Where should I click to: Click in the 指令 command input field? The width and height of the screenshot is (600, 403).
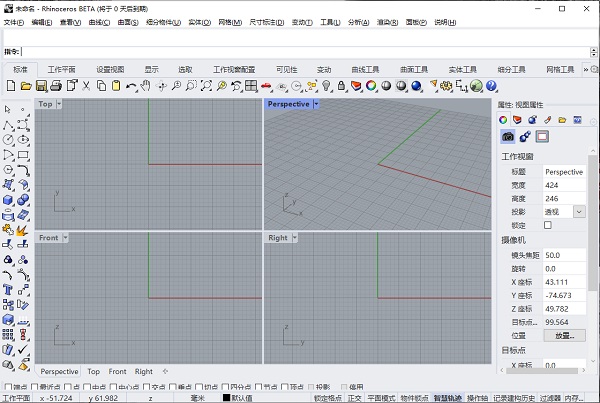click(300, 50)
